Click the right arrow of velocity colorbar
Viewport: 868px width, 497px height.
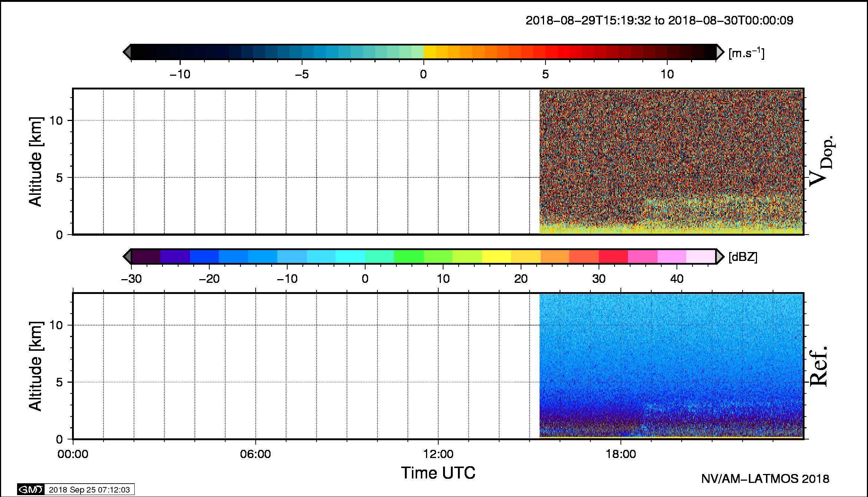pos(720,52)
